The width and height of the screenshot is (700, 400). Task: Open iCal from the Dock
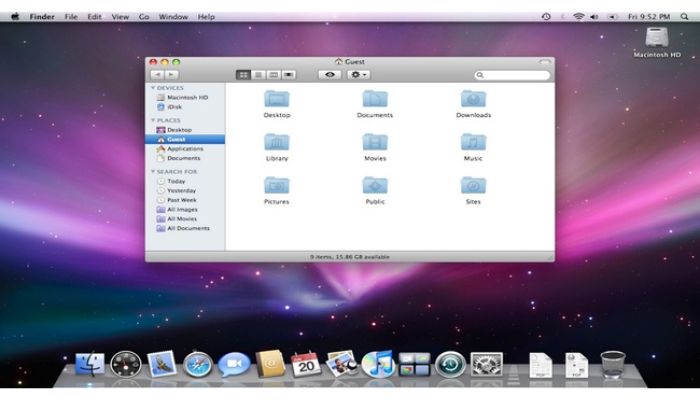[306, 365]
